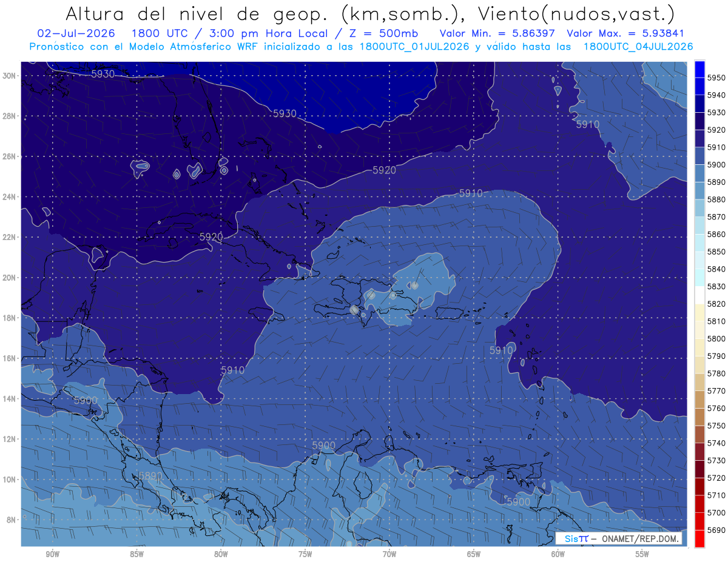Viewport: 728px width, 562px height.
Task: Click the 60W longitude axis label
Action: [x=558, y=554]
